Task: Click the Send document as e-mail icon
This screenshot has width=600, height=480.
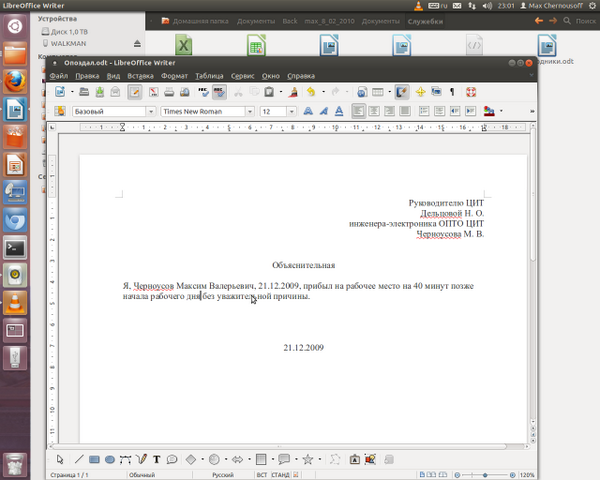Action: coord(115,92)
